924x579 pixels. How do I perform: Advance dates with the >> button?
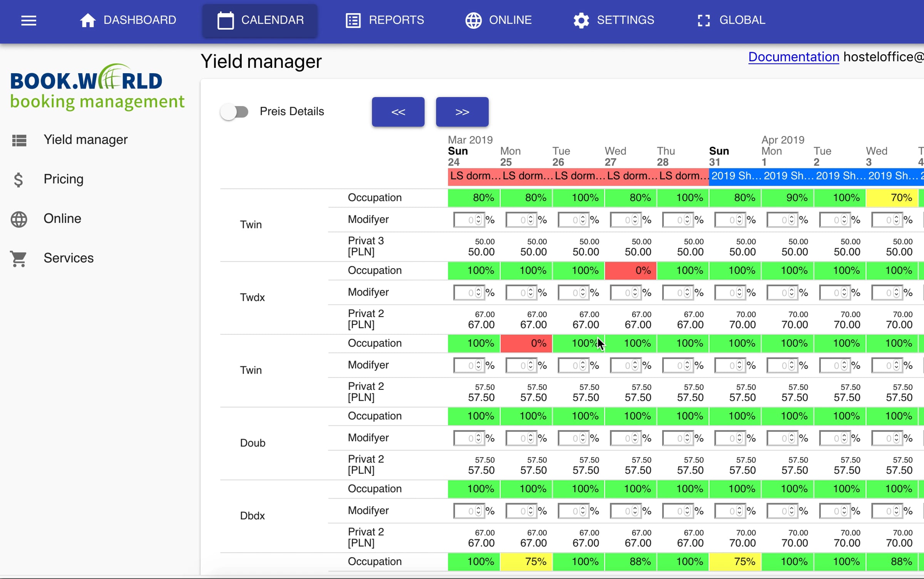click(x=462, y=112)
